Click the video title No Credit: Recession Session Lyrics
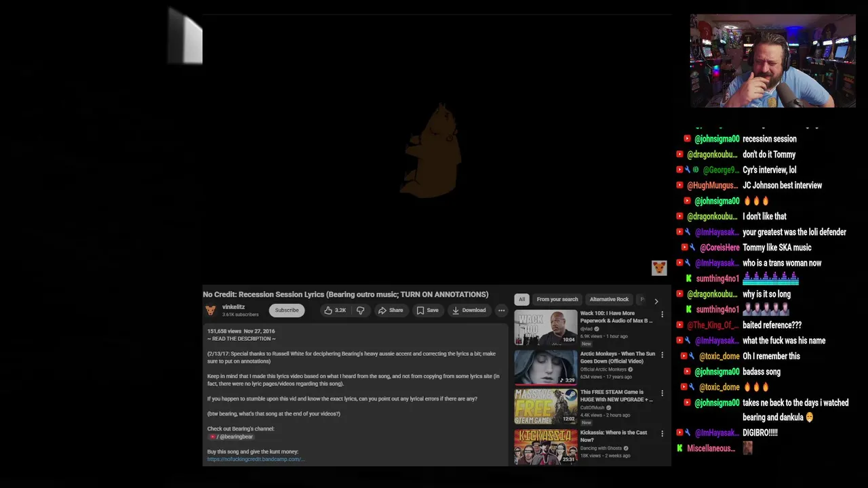This screenshot has width=868, height=488. pos(345,294)
